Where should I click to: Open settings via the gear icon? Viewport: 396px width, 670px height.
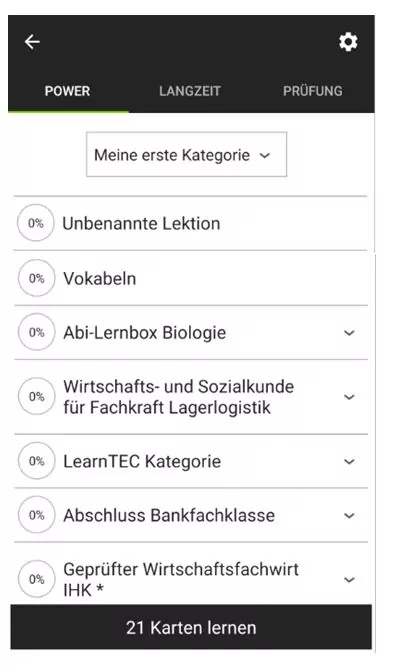pyautogui.click(x=348, y=42)
